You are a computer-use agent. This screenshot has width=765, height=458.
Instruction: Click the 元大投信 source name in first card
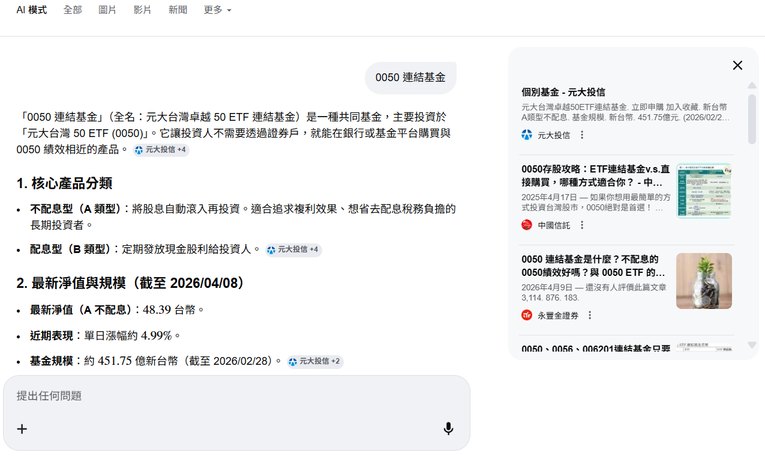(553, 135)
